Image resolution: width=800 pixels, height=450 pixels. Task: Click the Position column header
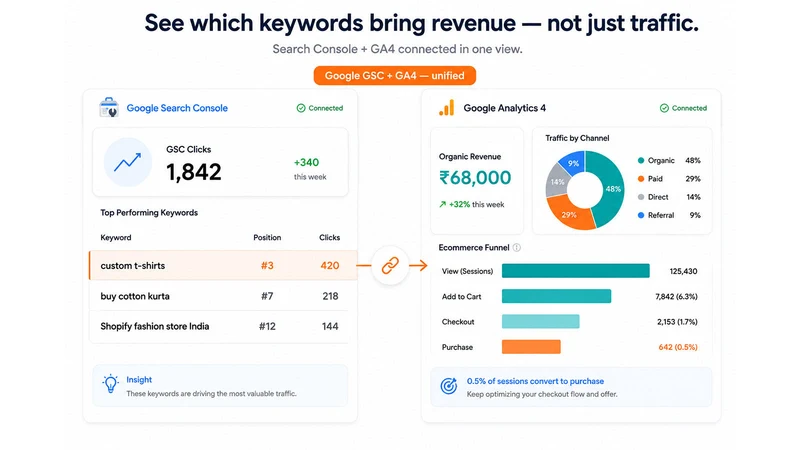(x=267, y=237)
